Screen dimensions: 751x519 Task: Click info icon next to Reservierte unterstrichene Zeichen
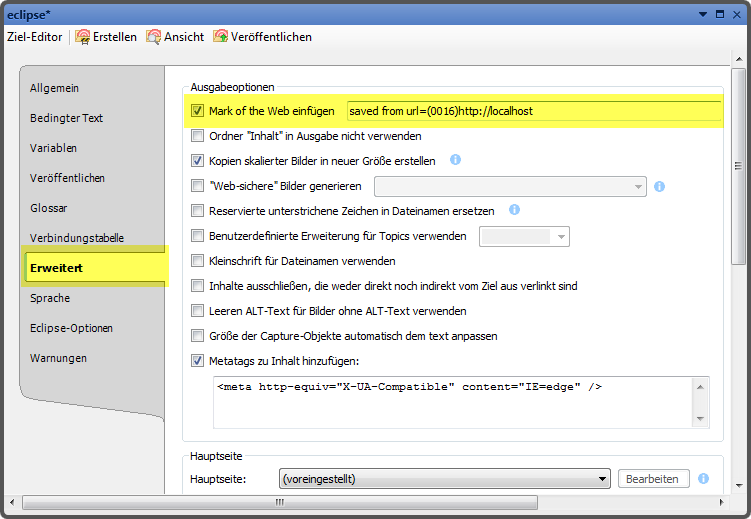click(x=514, y=210)
